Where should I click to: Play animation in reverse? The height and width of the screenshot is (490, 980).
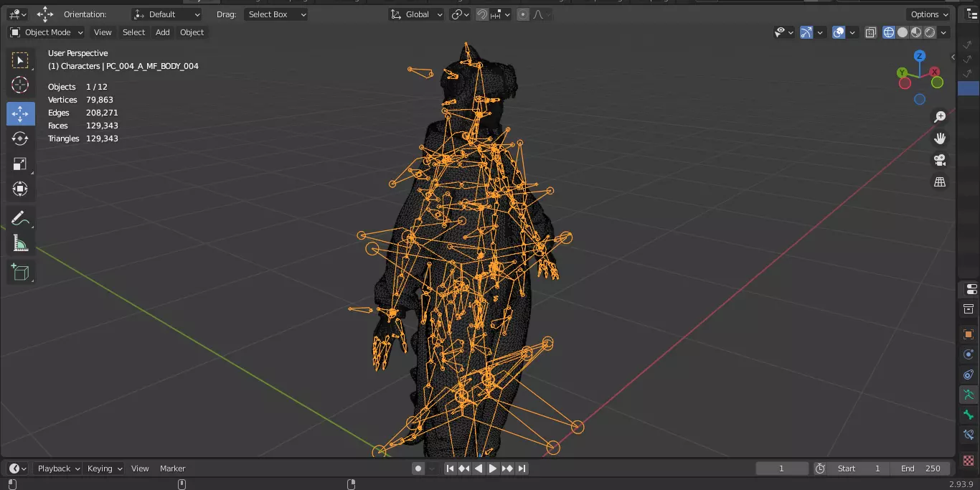pyautogui.click(x=479, y=468)
